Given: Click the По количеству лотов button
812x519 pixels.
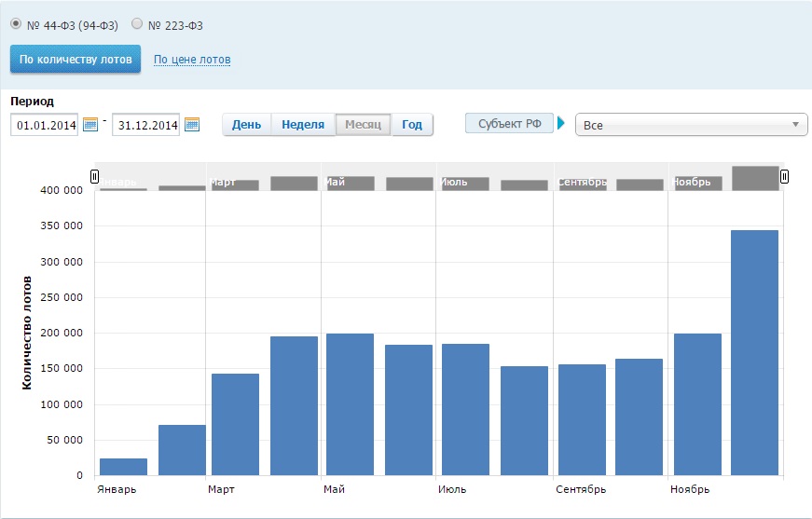Looking at the screenshot, I should pyautogui.click(x=76, y=59).
